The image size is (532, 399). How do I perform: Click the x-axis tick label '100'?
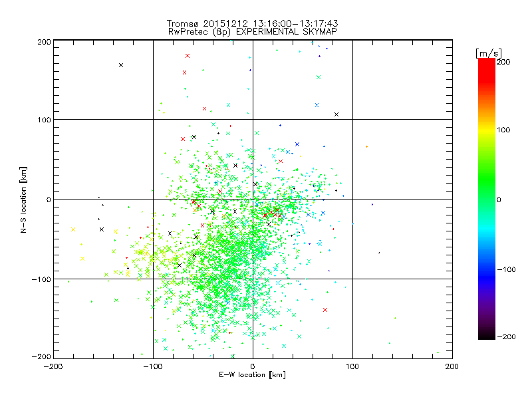pyautogui.click(x=352, y=366)
